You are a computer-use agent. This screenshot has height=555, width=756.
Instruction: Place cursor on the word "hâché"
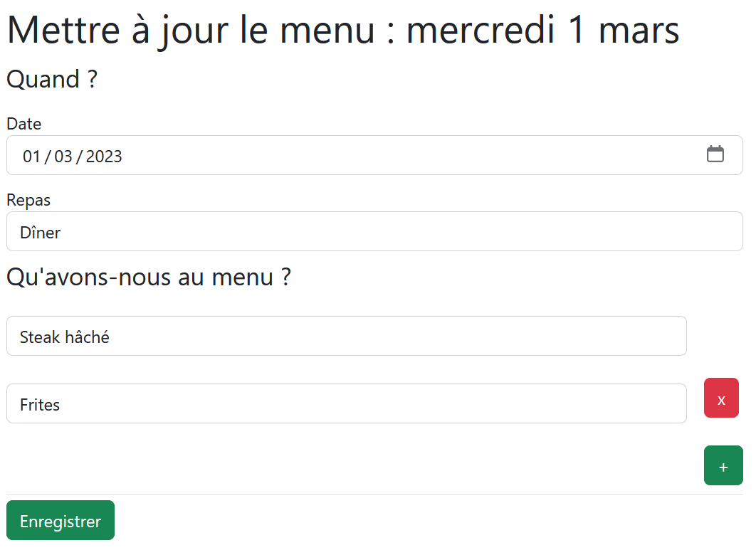87,337
